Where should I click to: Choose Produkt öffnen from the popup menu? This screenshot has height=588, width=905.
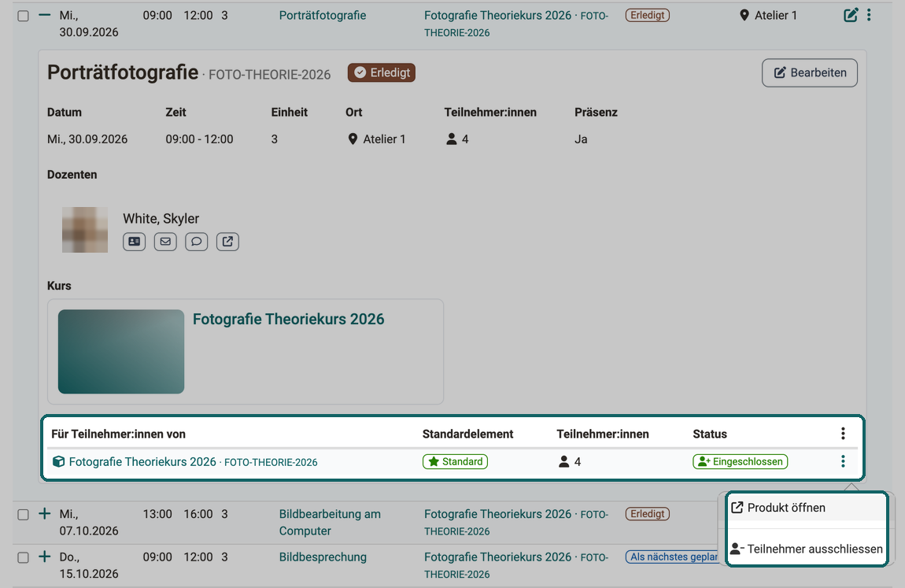[807, 508]
